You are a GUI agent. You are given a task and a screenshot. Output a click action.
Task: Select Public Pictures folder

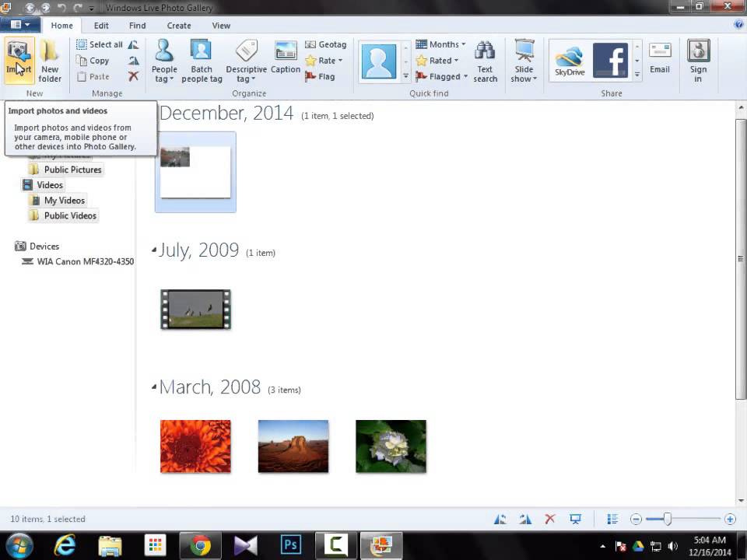pos(66,170)
